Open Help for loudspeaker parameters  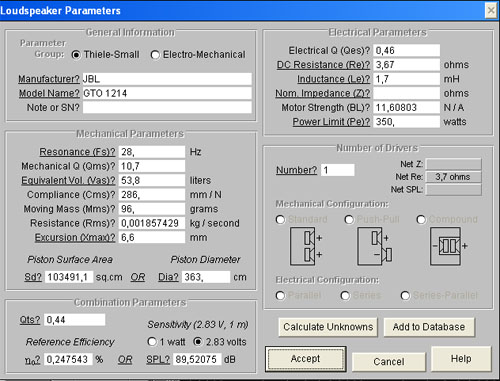pos(461,359)
